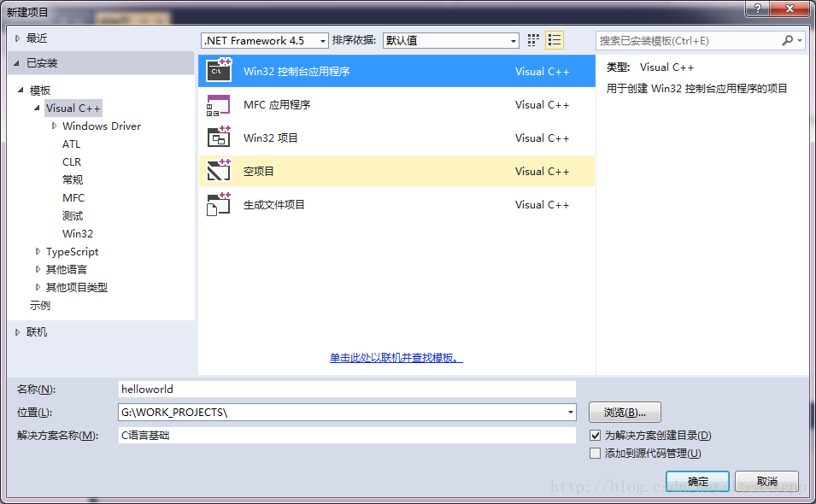Collapse the 模板 tree node
The image size is (816, 504).
(x=21, y=90)
